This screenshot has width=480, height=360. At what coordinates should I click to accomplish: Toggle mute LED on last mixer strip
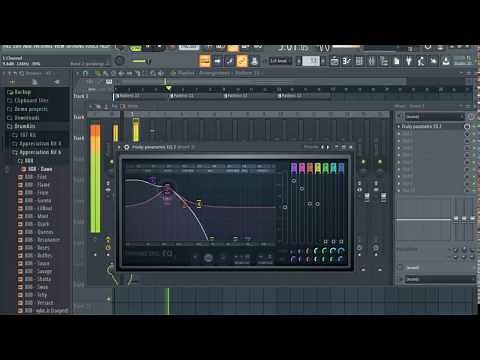tap(380, 162)
